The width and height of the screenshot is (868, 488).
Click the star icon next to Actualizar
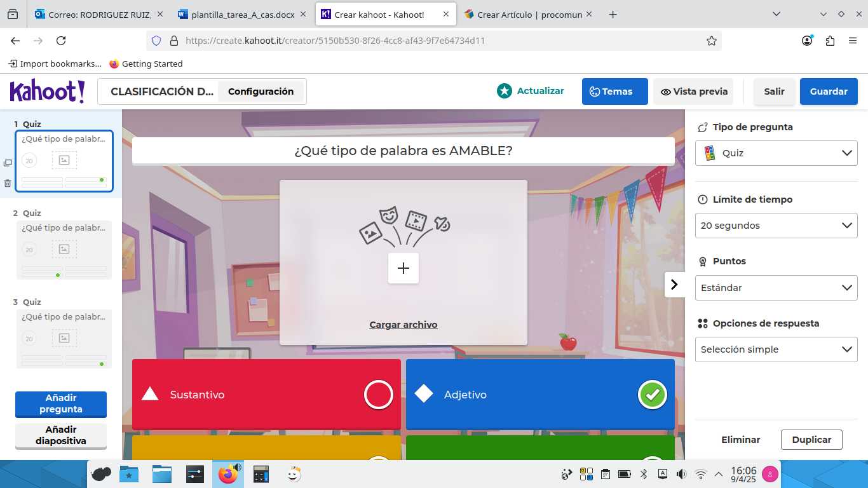(504, 91)
